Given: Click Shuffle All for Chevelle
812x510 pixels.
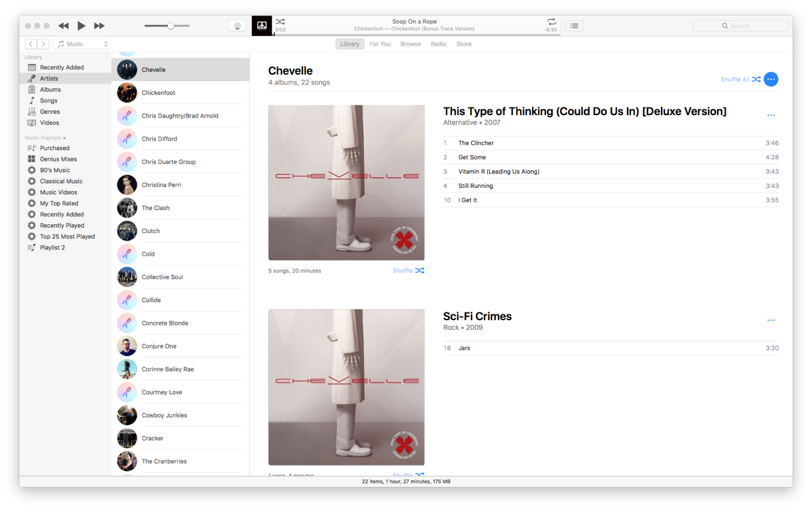Looking at the screenshot, I should point(740,79).
